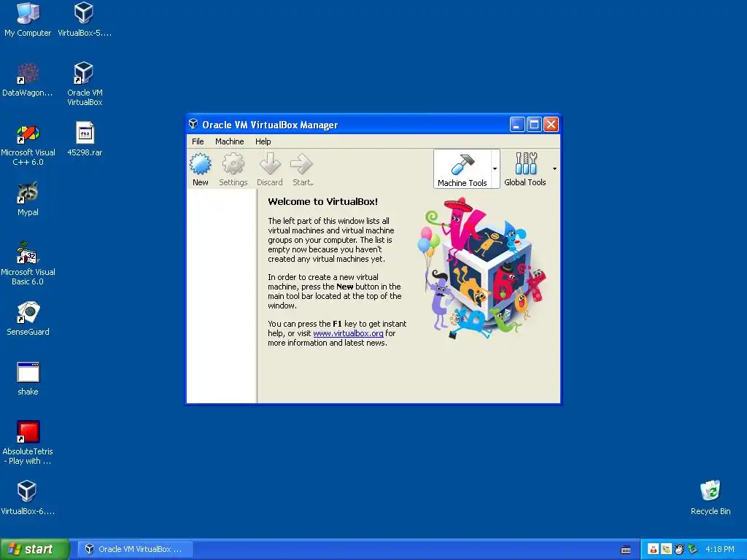The height and width of the screenshot is (560, 747).
Task: Minimize the VirtualBox Manager window
Action: [517, 124]
